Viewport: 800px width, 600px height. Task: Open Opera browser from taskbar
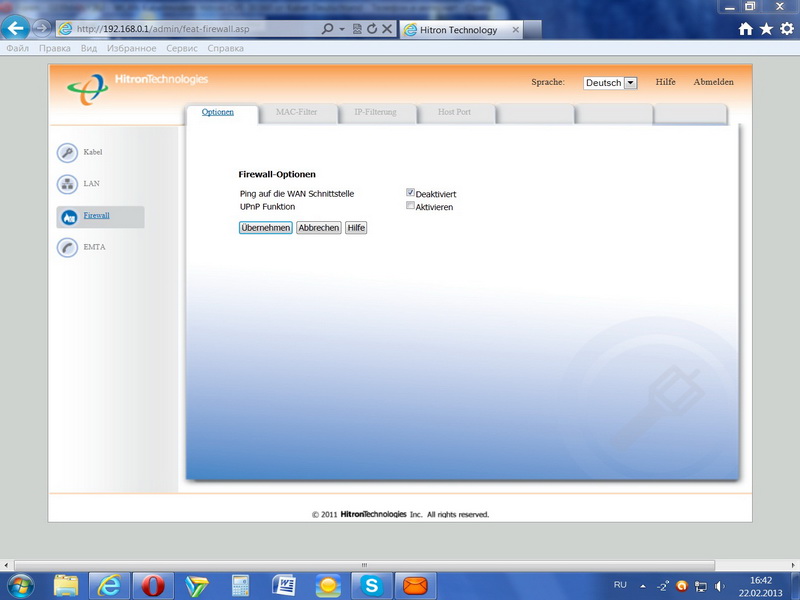pyautogui.click(x=152, y=585)
